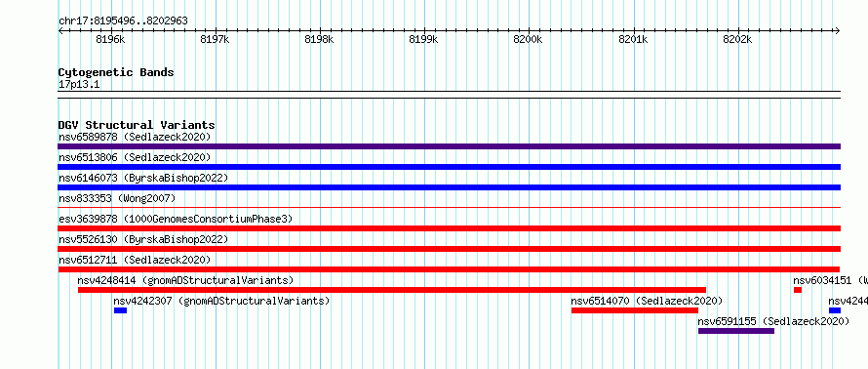Select the red nsv5526130 variant bar
Viewport: 868px width, 369px height.
(449, 249)
